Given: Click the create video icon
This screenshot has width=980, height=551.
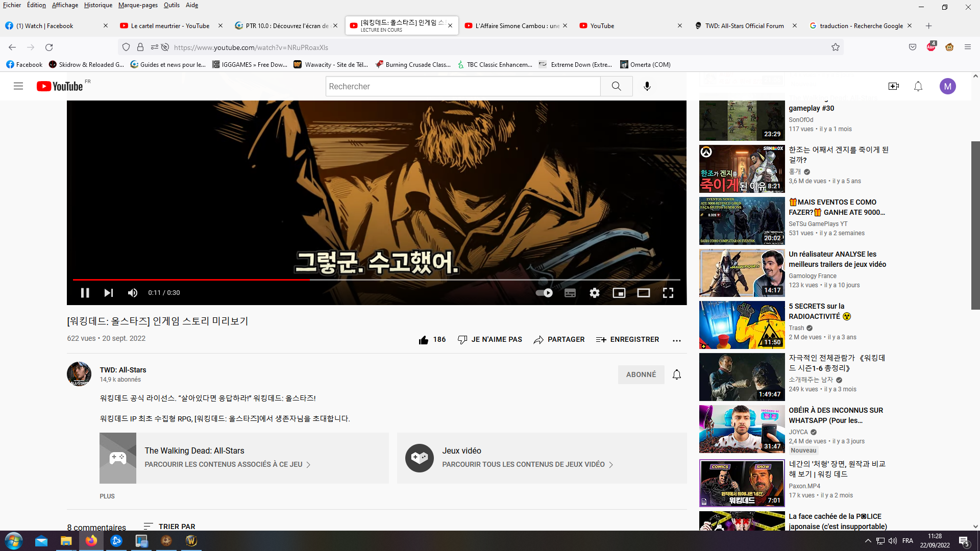Looking at the screenshot, I should pos(894,86).
